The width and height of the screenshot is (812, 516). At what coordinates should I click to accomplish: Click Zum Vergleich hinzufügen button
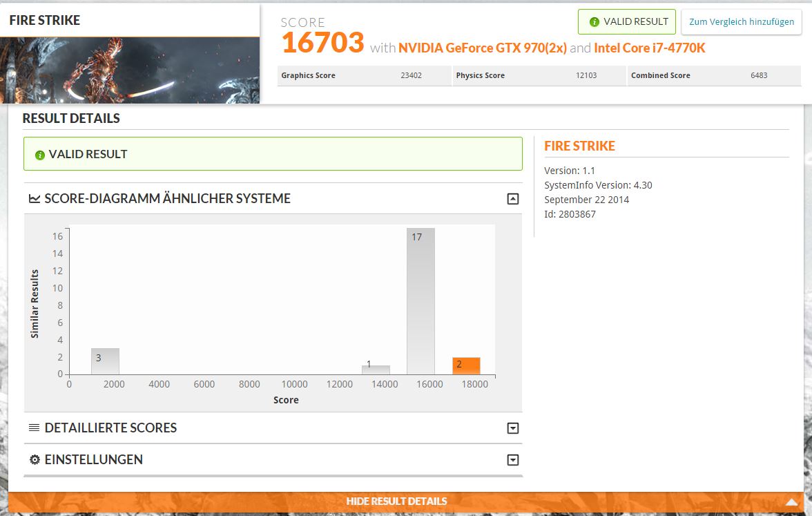tap(741, 22)
